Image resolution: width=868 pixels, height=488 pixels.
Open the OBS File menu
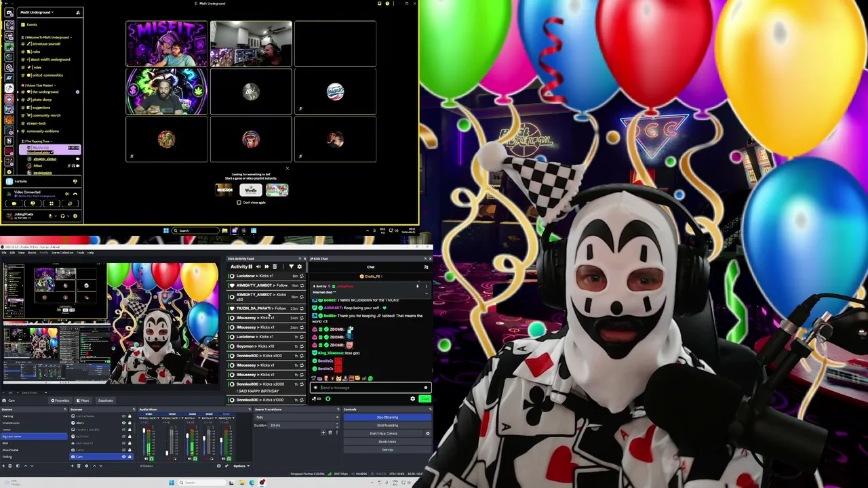(4, 253)
